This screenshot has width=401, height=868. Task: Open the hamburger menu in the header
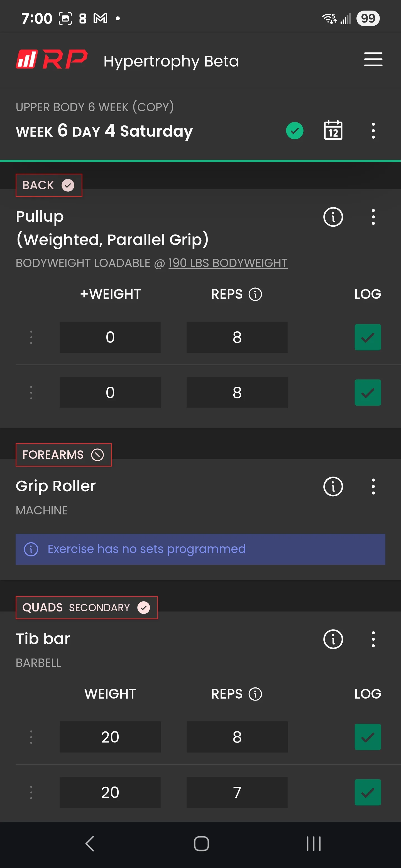pos(373,59)
